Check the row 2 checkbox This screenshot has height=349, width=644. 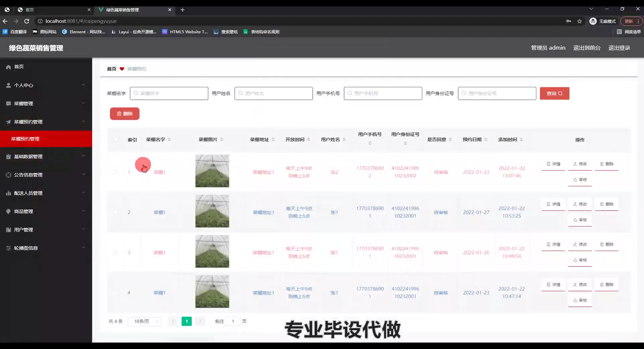[x=115, y=212]
